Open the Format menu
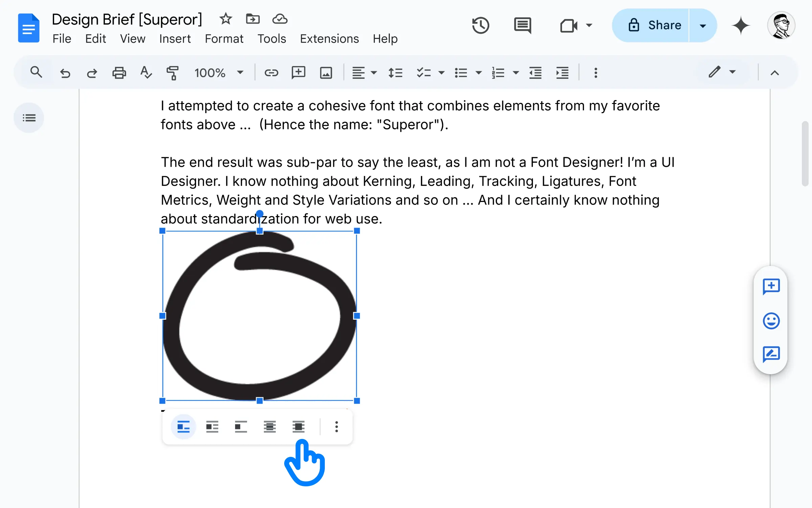This screenshot has height=508, width=812. (x=223, y=39)
